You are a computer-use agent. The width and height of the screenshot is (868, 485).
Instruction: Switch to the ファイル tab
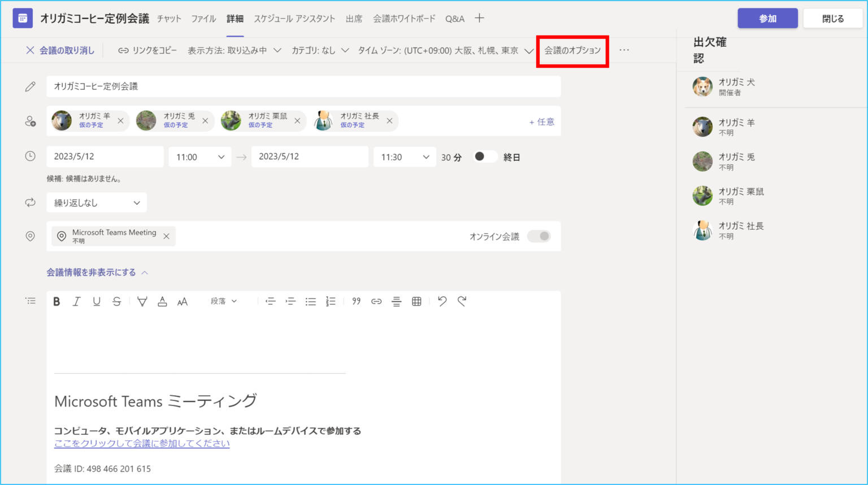(x=203, y=19)
